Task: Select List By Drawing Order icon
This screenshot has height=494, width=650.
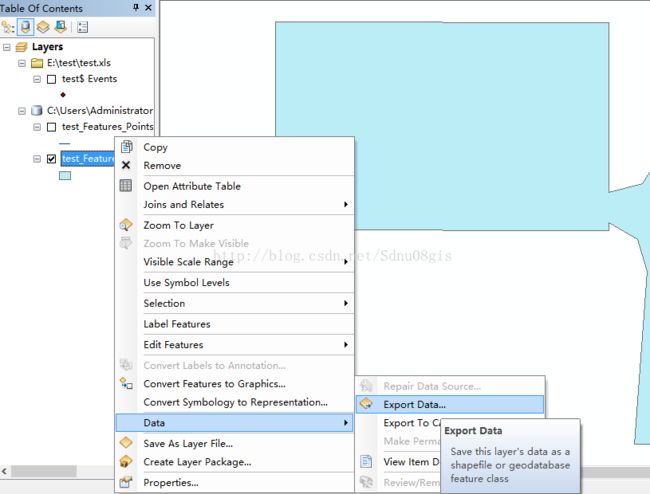Action: 8,27
